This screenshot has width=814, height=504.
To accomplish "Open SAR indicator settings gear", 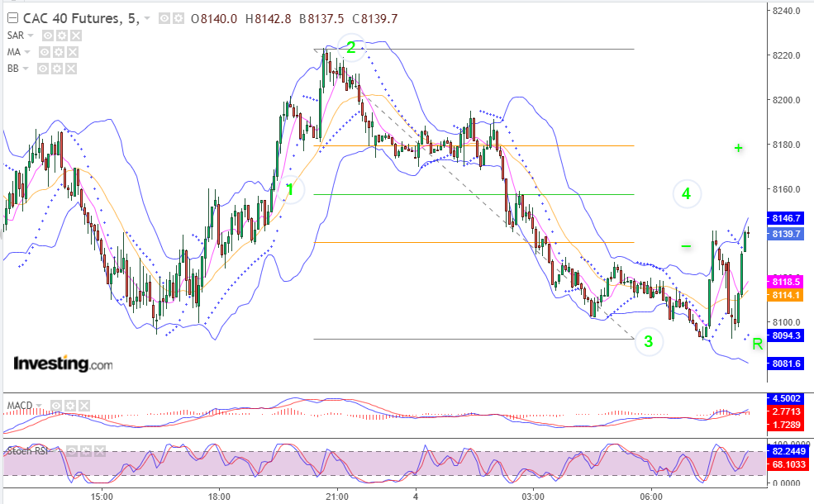I will pyautogui.click(x=62, y=36).
